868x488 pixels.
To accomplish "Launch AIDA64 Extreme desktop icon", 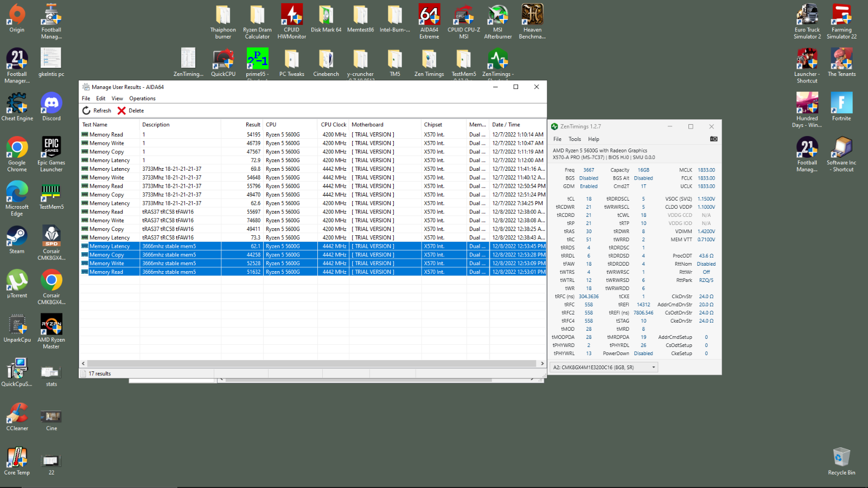I will tap(429, 22).
